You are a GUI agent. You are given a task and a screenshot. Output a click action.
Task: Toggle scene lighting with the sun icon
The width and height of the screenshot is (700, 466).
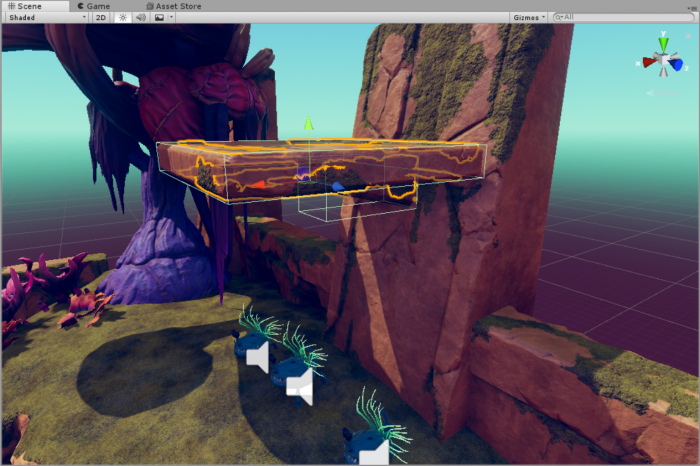[123, 17]
